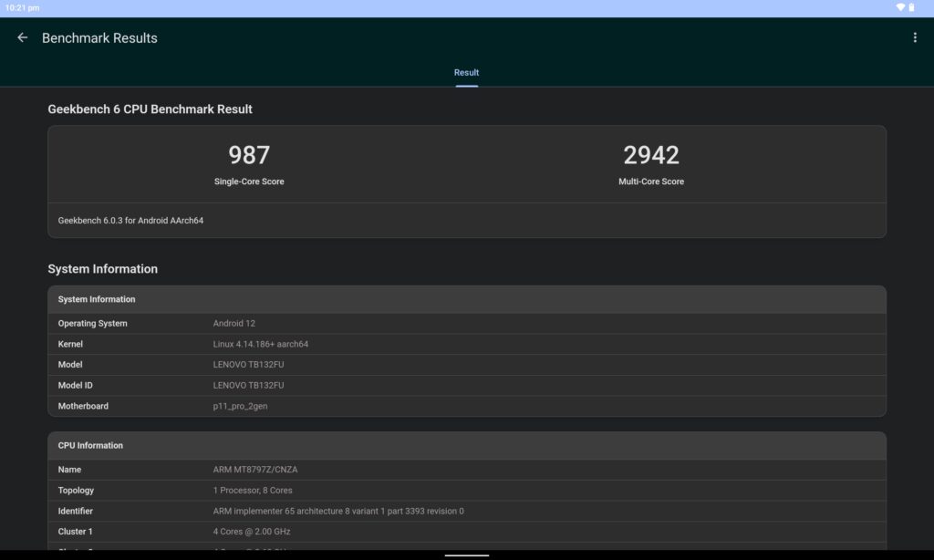Click the Topology row label
Image resolution: width=934 pixels, height=560 pixels.
point(76,491)
